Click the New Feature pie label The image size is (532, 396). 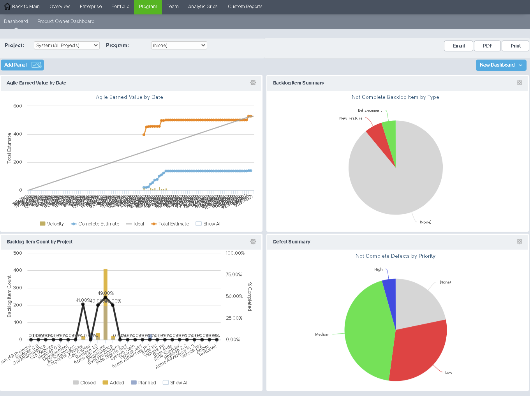[351, 118]
